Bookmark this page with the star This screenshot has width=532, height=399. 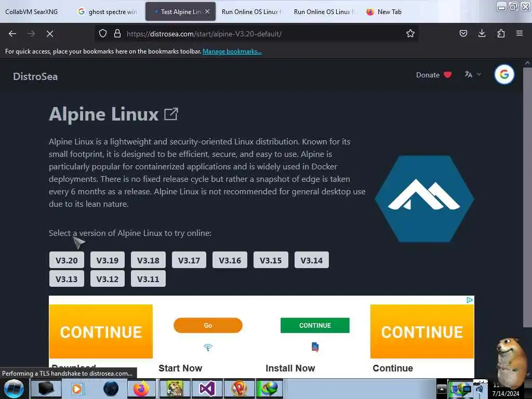410,34
